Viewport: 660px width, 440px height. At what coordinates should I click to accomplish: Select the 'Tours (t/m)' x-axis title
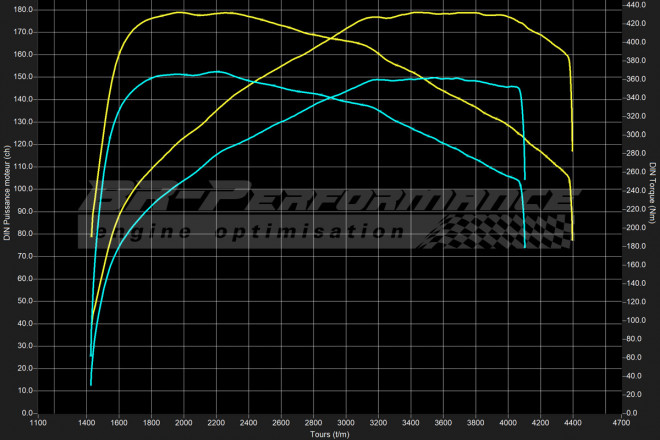[330, 433]
